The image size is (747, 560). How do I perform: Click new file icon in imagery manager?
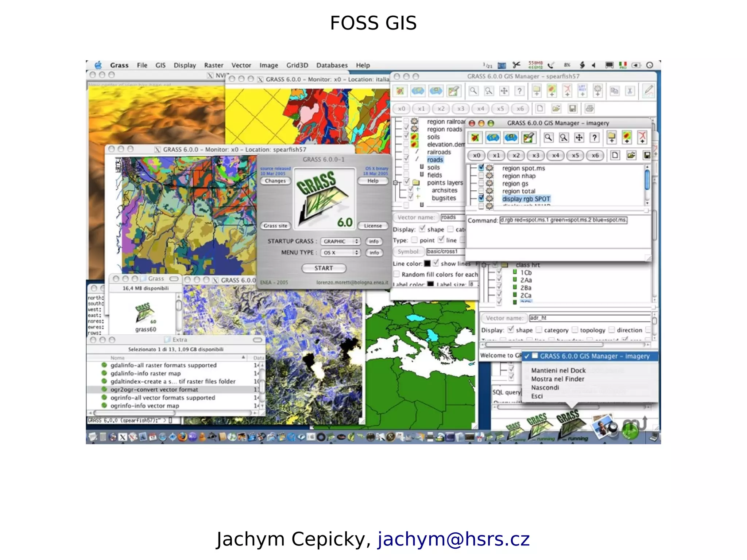[x=615, y=155]
